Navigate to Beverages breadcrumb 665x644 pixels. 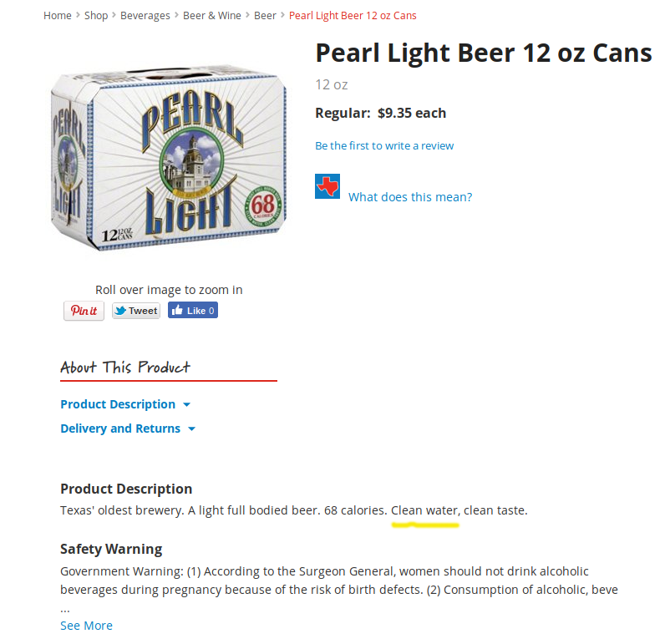[x=145, y=16]
